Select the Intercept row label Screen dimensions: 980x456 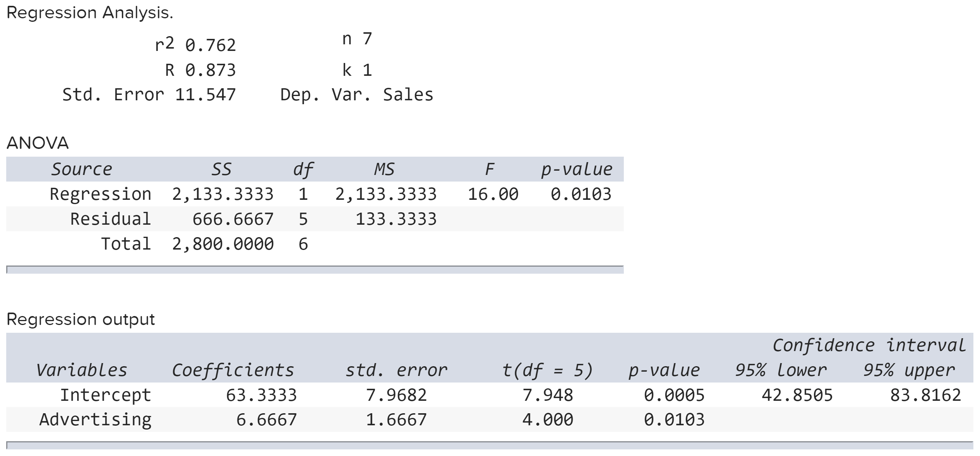pyautogui.click(x=105, y=395)
